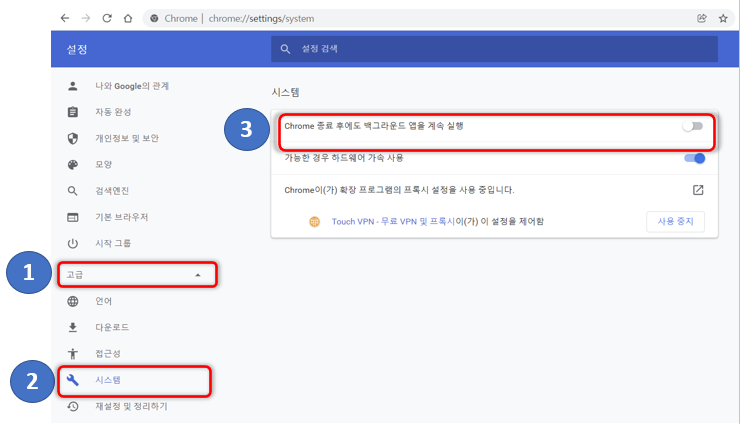Image resolution: width=740 pixels, height=424 pixels.
Task: Open 재설정 및 정리하기 page
Action: 131,406
